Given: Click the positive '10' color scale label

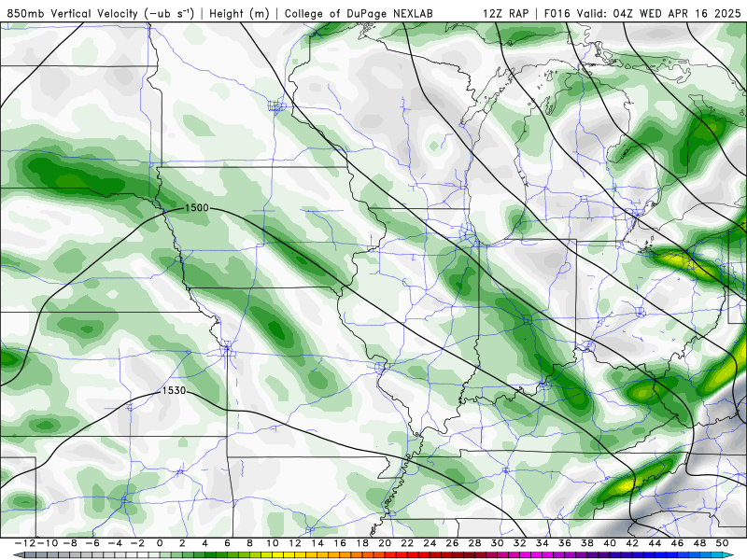Looking at the screenshot, I should click(x=272, y=543).
